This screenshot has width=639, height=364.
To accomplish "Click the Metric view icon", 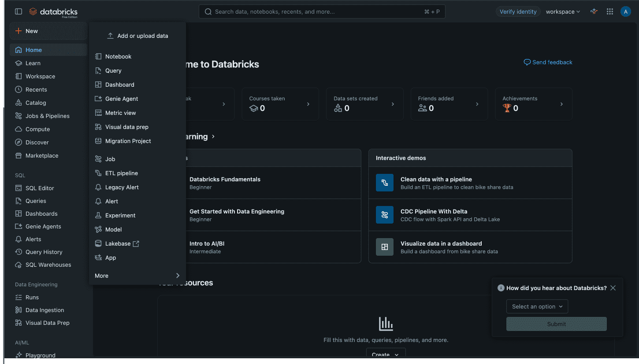I will pos(98,113).
